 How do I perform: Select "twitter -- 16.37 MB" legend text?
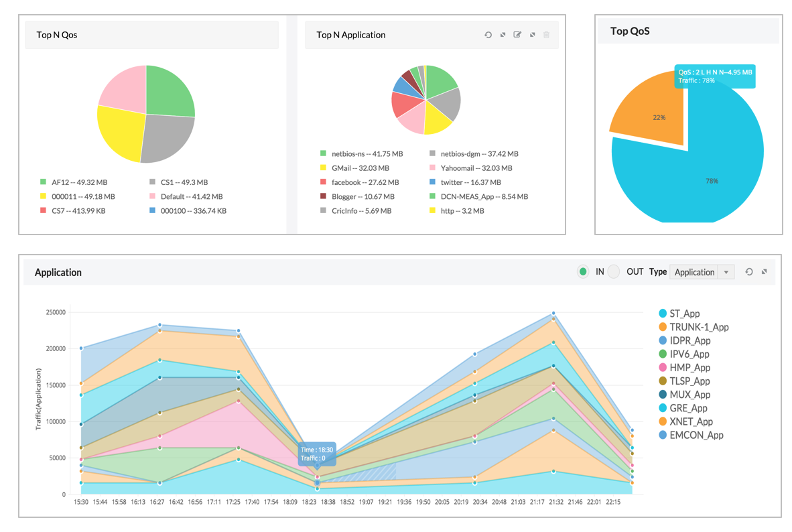[471, 182]
